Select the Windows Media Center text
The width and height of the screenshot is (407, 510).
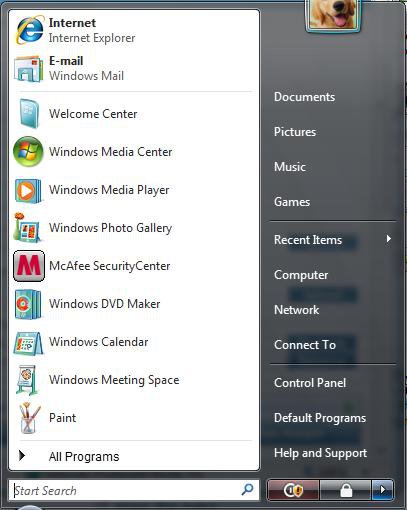tap(110, 152)
